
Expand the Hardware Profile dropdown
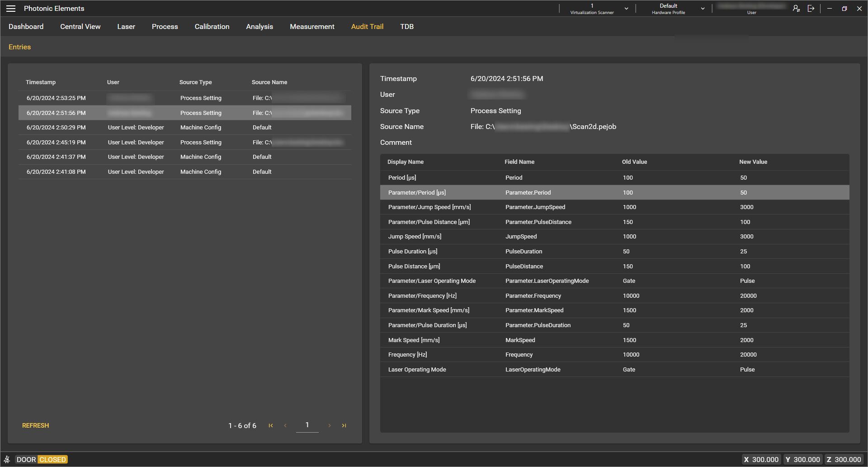703,9
